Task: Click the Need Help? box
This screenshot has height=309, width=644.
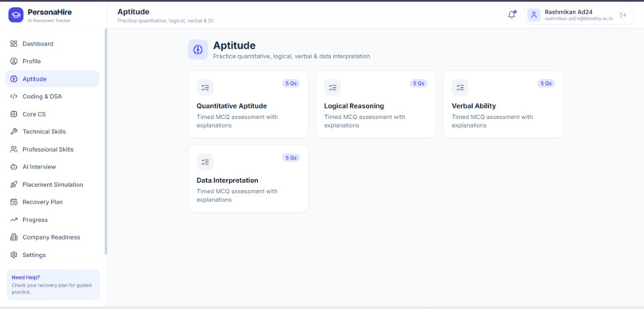Action: click(54, 285)
